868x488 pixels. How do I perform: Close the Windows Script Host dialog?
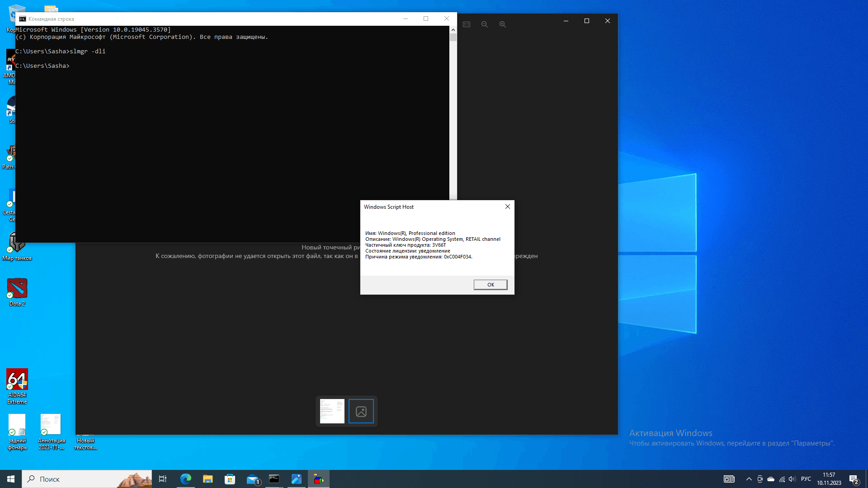tap(508, 206)
